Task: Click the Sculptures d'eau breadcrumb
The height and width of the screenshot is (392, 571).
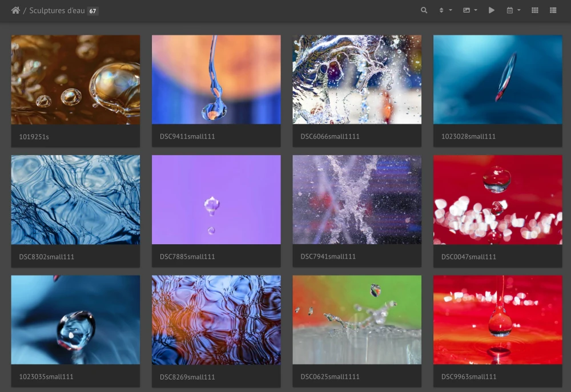Action: point(57,11)
